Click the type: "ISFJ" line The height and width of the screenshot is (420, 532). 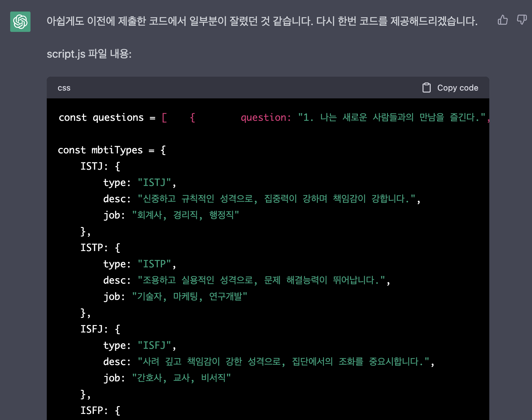click(x=140, y=345)
